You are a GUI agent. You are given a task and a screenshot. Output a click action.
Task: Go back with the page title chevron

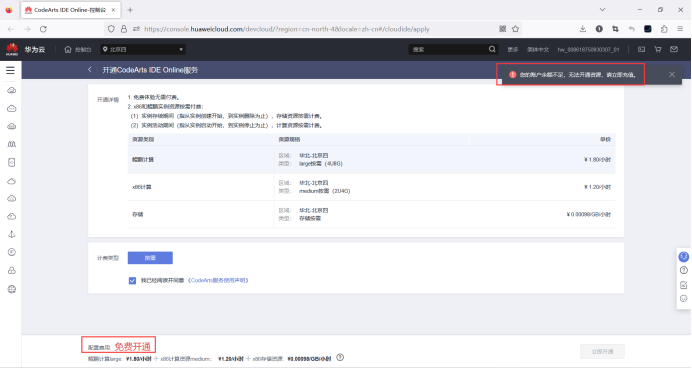[x=90, y=70]
